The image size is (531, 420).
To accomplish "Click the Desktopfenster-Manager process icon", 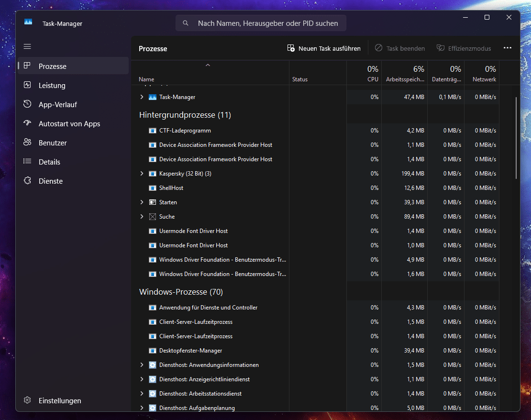I will 153,351.
